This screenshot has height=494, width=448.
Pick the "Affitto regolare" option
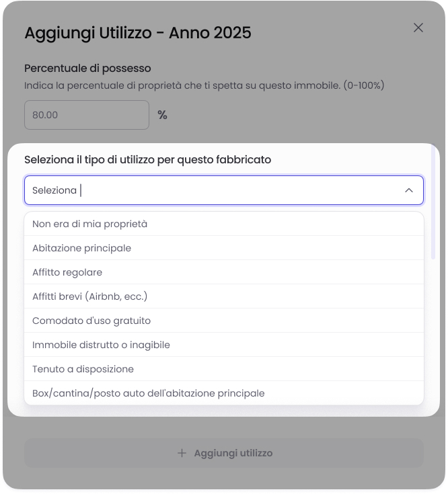click(67, 272)
